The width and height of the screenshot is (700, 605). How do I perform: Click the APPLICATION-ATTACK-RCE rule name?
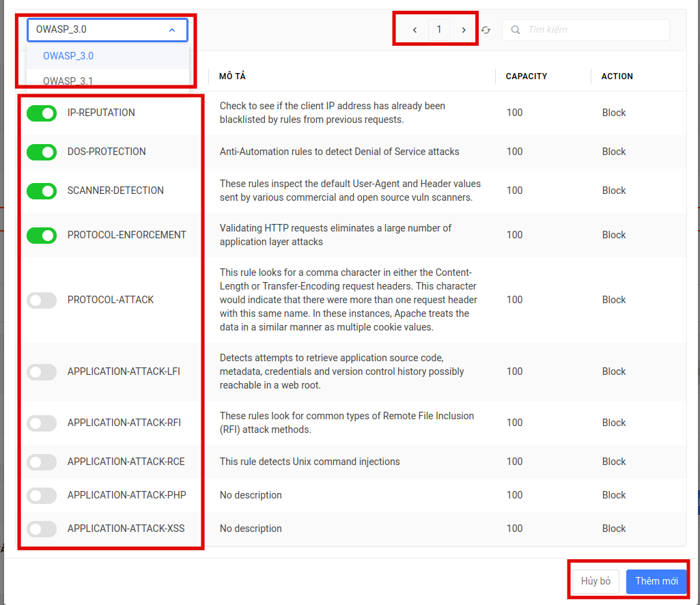coord(126,462)
